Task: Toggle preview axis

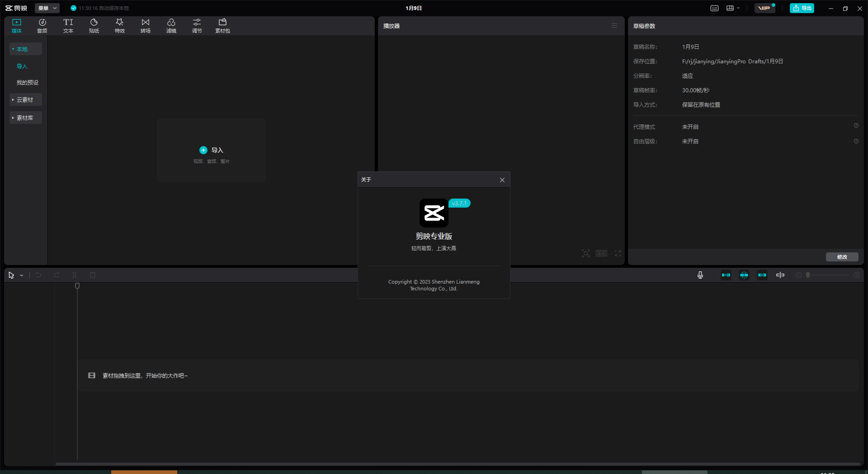Action: point(780,275)
